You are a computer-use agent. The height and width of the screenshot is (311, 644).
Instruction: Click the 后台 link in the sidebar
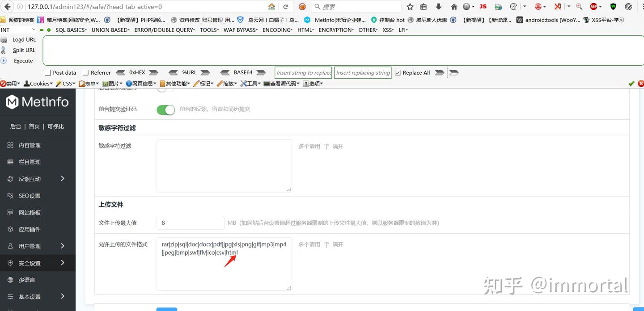pyautogui.click(x=16, y=126)
